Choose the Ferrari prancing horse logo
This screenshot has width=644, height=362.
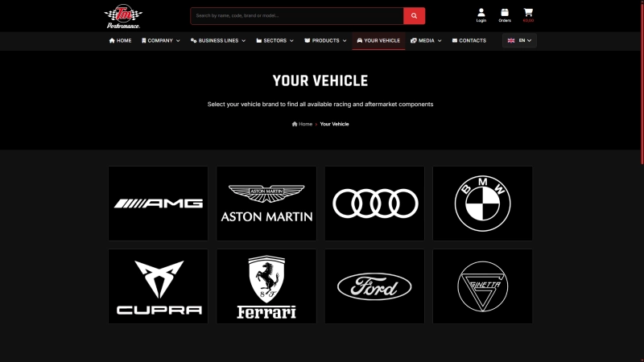[x=266, y=286]
